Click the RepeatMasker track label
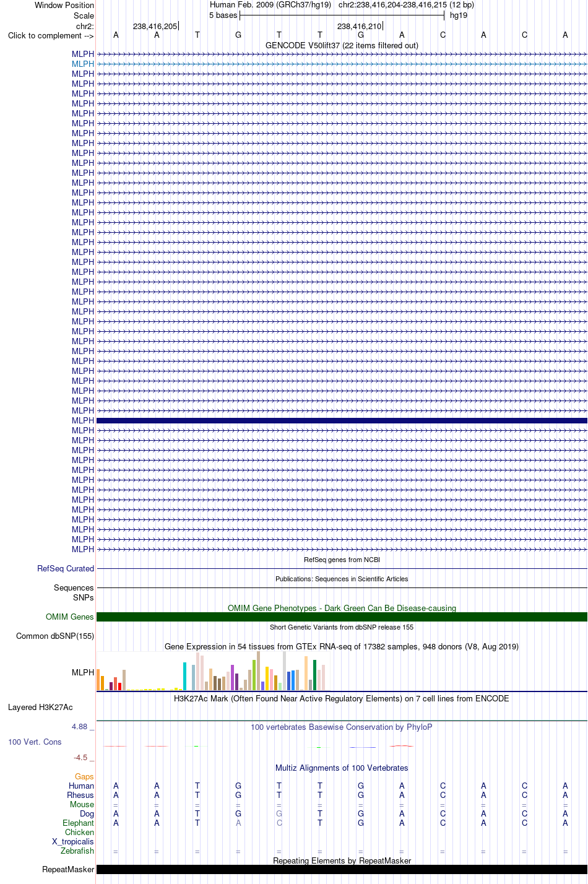The image size is (588, 884). [68, 869]
